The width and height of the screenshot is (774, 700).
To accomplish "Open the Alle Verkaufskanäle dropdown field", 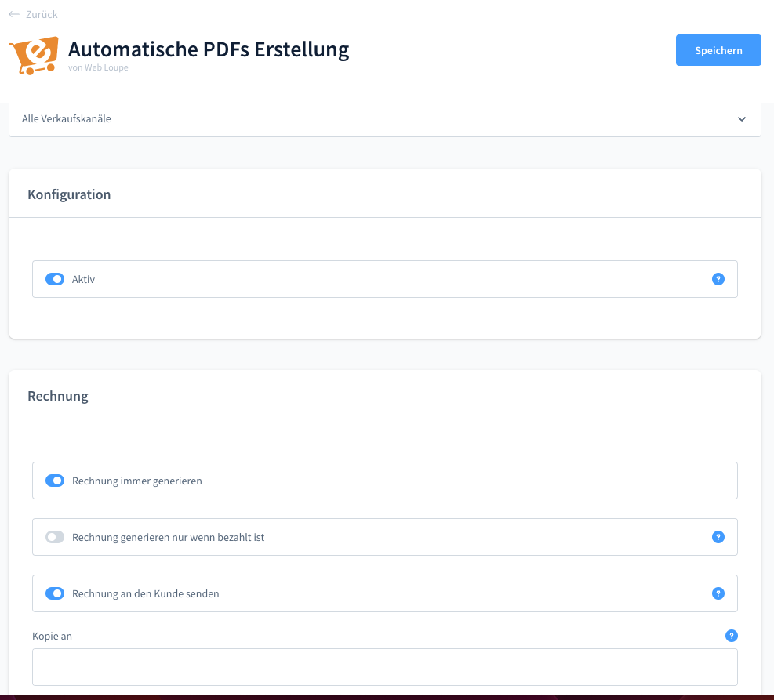I will [376, 119].
